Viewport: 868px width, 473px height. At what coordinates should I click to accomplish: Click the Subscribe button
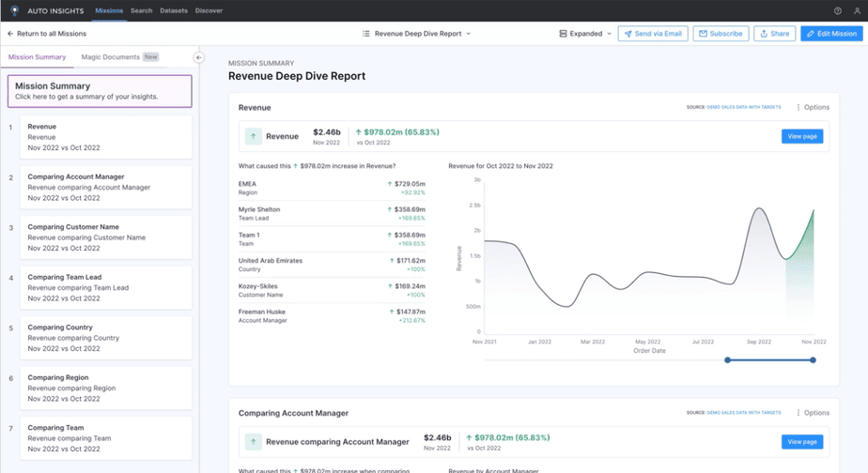pyautogui.click(x=721, y=34)
